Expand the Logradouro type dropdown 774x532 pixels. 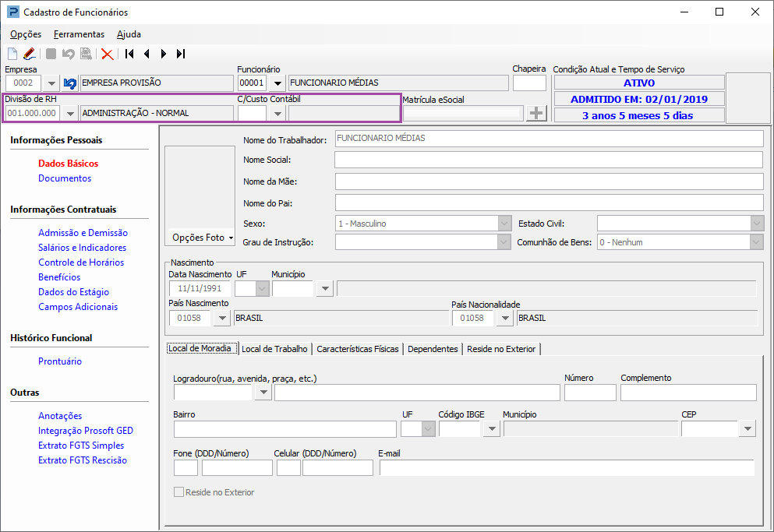(x=263, y=393)
